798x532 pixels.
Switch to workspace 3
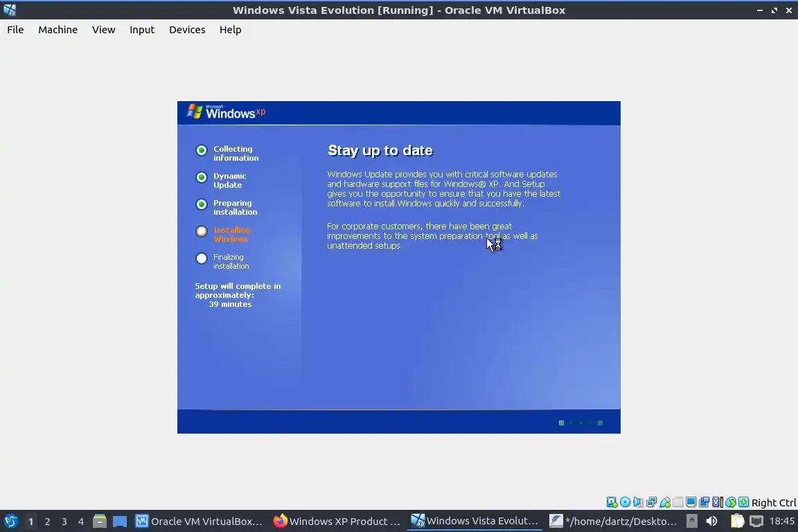(64, 522)
